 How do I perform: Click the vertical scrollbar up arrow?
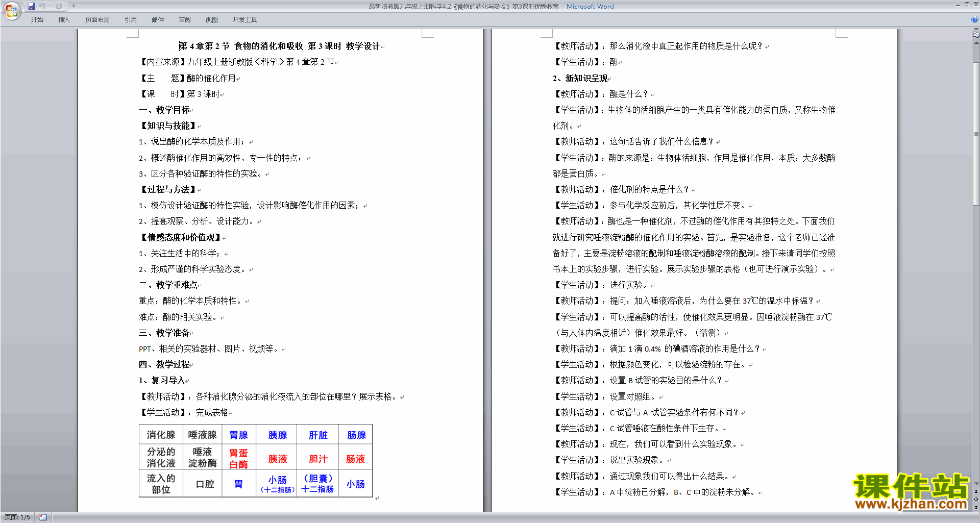[976, 43]
